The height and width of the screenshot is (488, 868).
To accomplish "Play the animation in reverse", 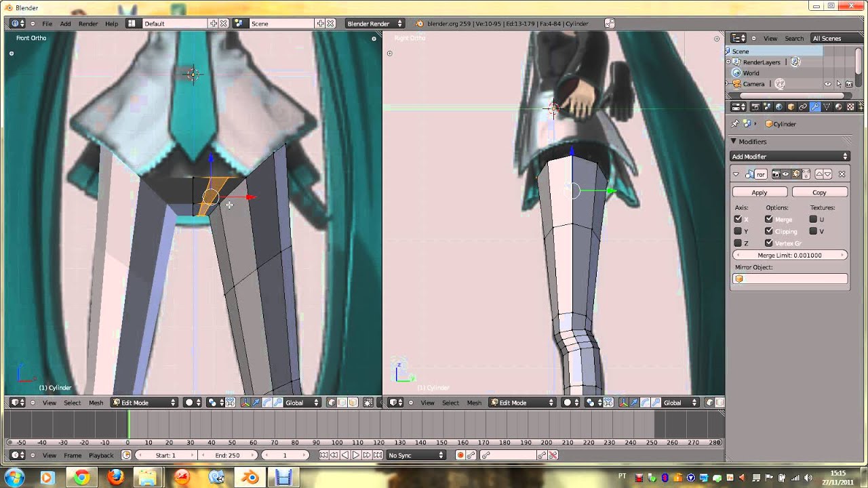I will [345, 455].
